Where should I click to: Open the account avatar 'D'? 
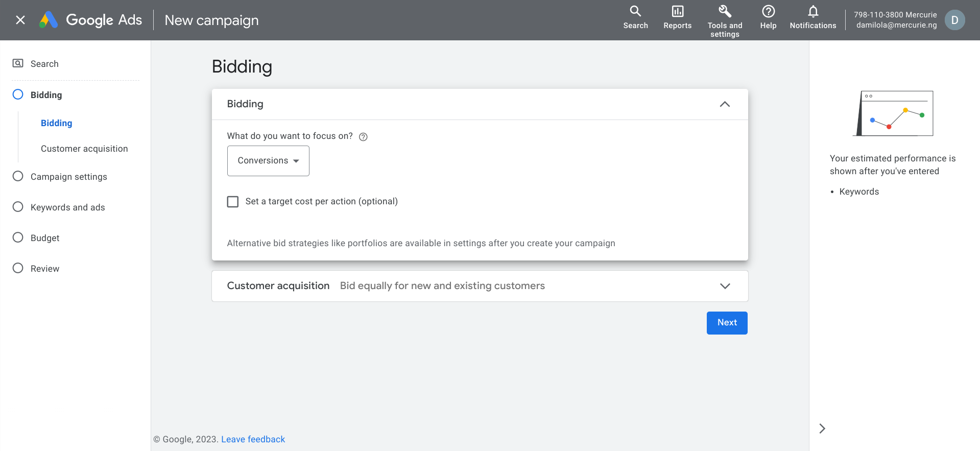(954, 20)
